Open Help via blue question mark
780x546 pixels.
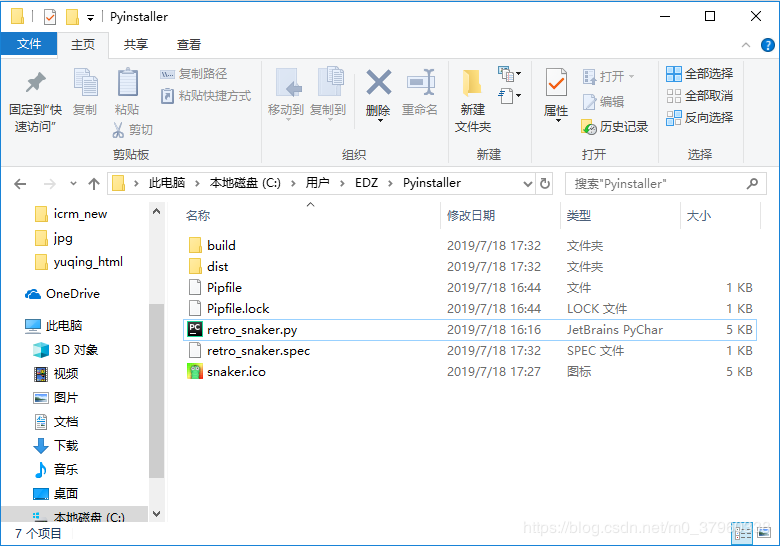coord(768,45)
